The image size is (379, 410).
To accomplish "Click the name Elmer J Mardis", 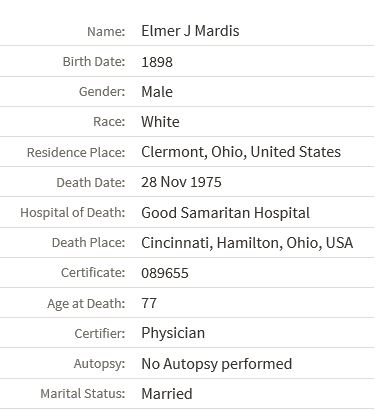I will pyautogui.click(x=190, y=31).
